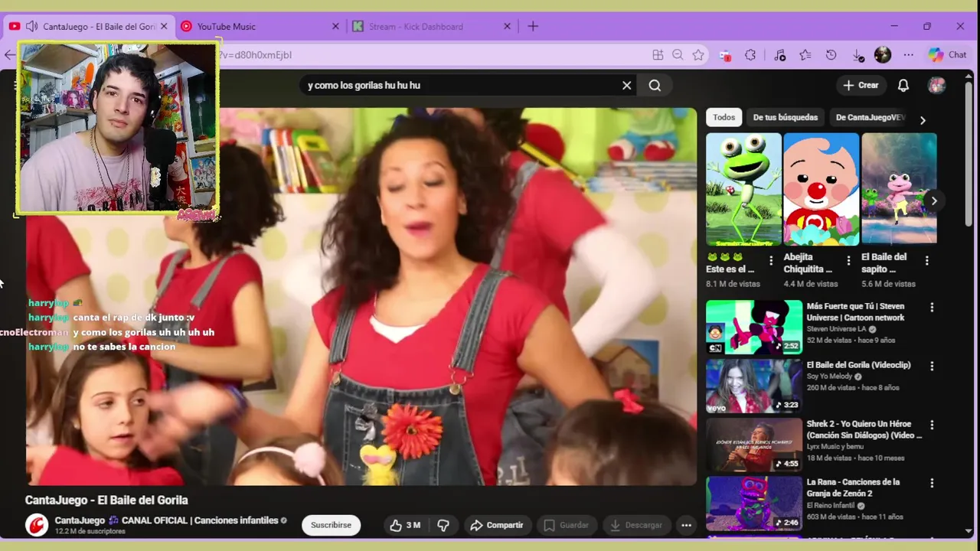Open the YouTube account avatar menu
The width and height of the screenshot is (980, 551).
tap(937, 85)
